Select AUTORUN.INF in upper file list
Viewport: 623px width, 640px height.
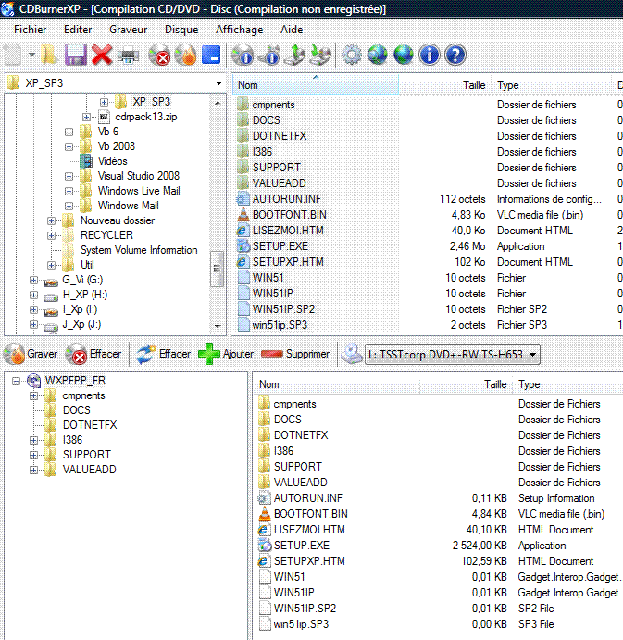[287, 199]
